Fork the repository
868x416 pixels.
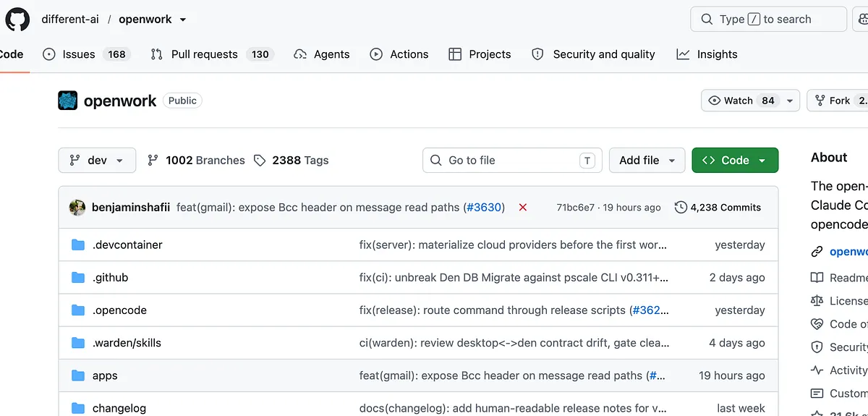839,101
